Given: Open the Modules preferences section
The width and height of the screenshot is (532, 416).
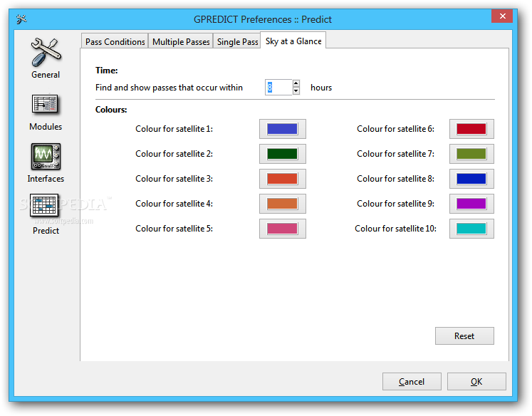Looking at the screenshot, I should click(46, 113).
